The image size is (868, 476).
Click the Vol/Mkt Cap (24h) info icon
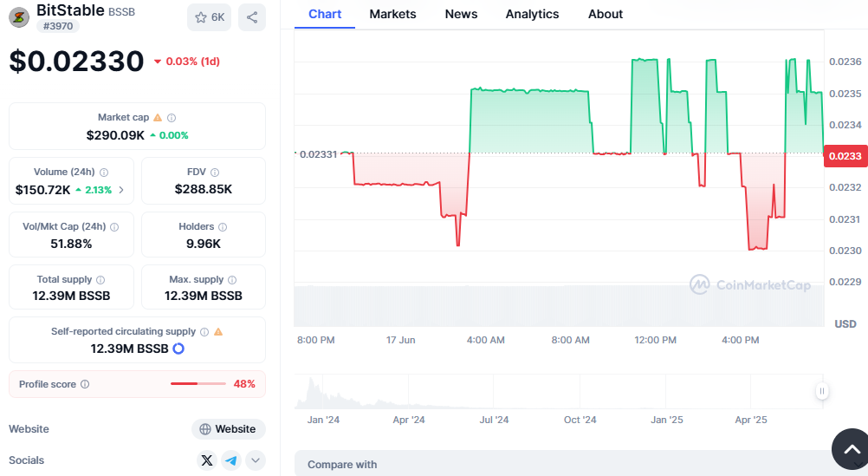(114, 226)
